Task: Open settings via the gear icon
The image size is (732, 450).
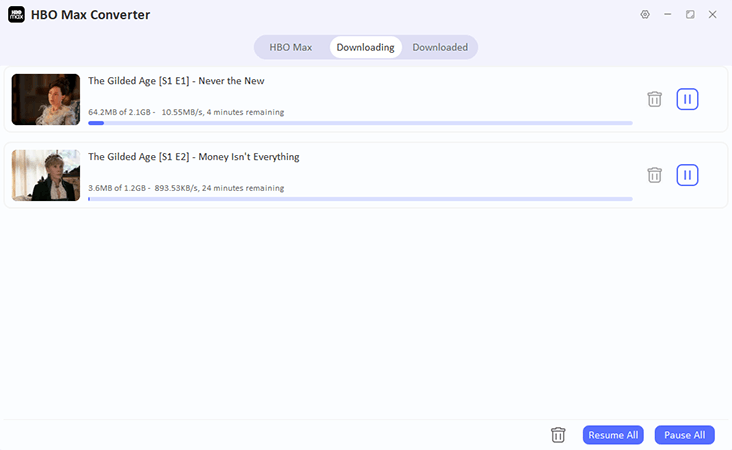Action: [x=645, y=14]
